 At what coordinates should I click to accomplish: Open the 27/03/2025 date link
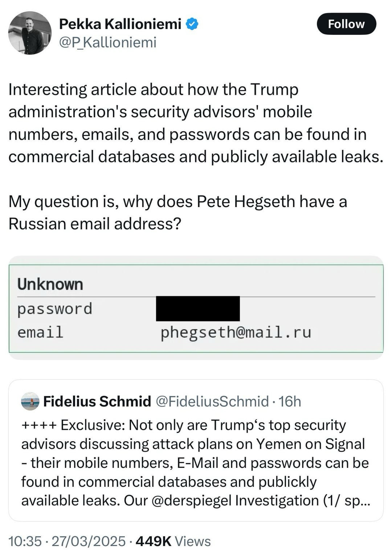pyautogui.click(x=89, y=541)
